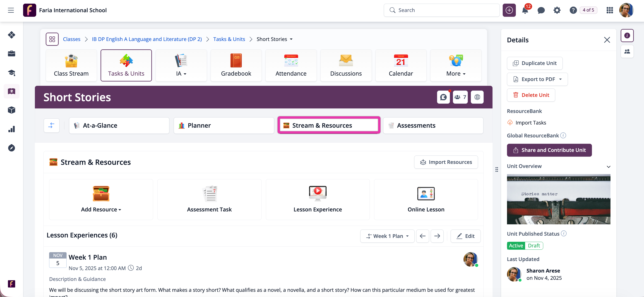
Task: Open the notifications bell icon
Action: point(525,10)
